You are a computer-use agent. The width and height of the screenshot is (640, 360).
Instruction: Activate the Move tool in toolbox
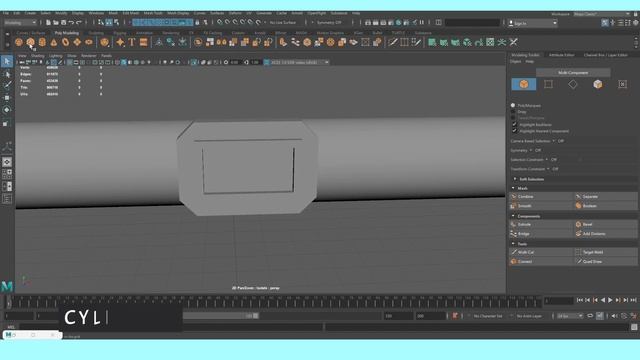pyautogui.click(x=7, y=98)
